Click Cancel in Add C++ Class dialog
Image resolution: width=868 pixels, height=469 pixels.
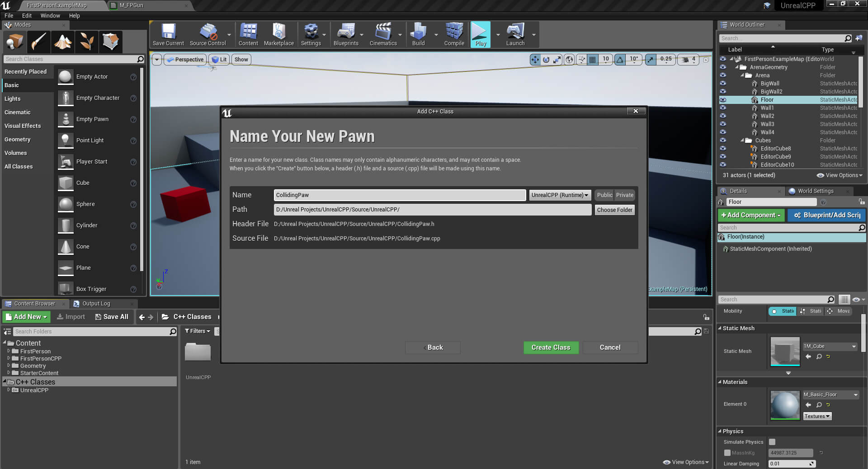610,347
